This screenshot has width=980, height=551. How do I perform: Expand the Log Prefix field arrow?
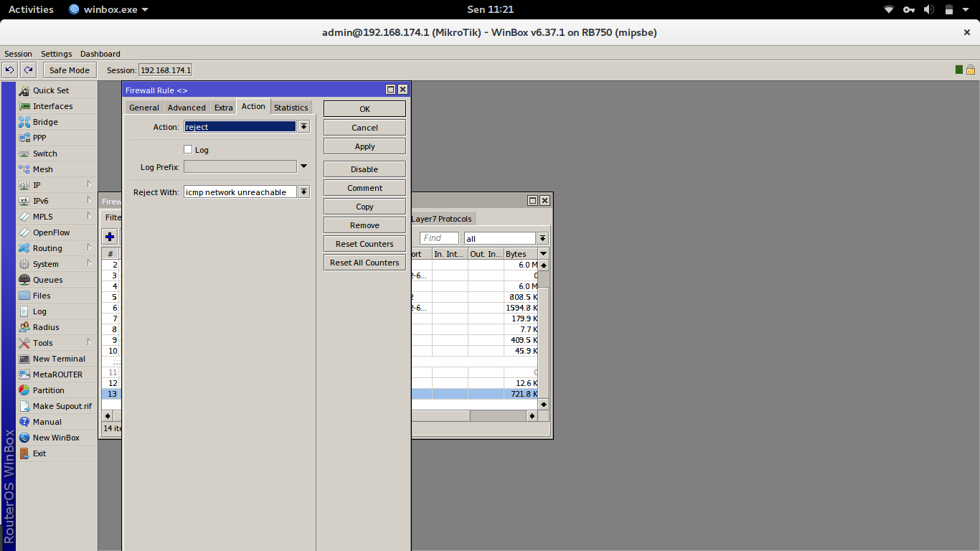click(x=303, y=166)
